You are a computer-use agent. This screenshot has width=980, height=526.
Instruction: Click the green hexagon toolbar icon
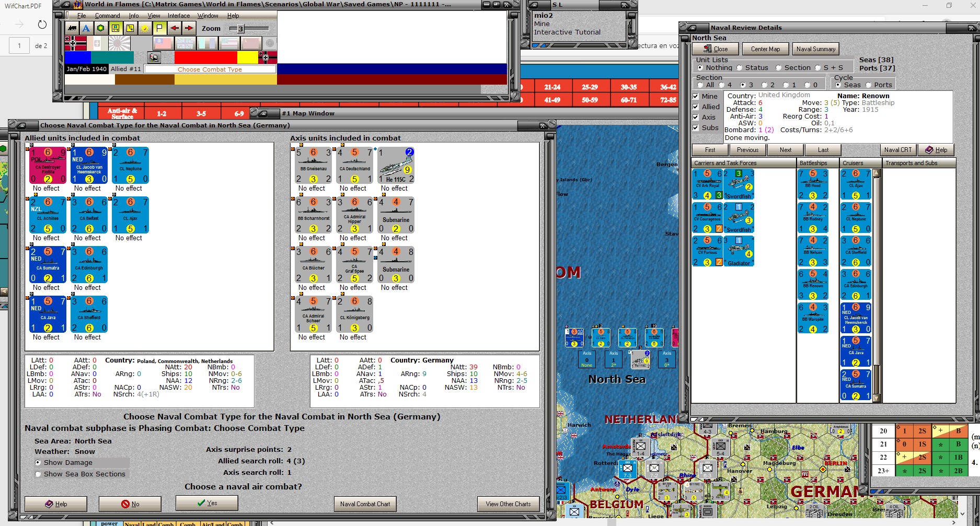(x=100, y=28)
